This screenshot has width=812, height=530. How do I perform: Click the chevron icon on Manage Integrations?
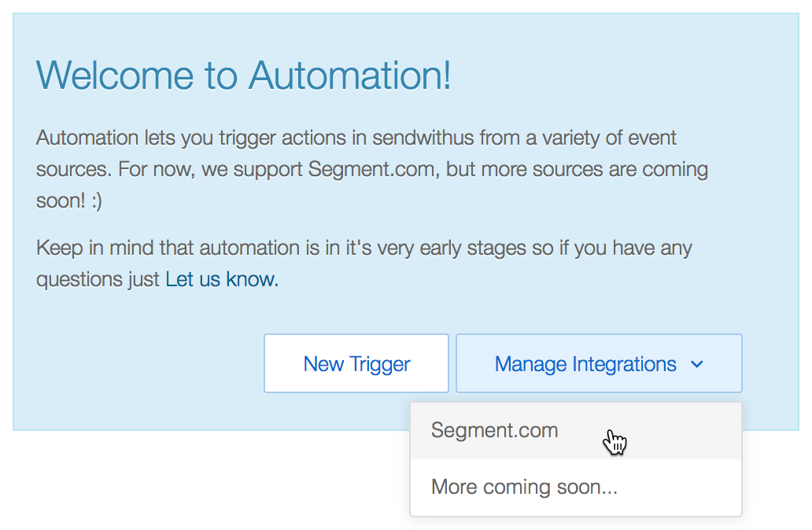tap(697, 364)
